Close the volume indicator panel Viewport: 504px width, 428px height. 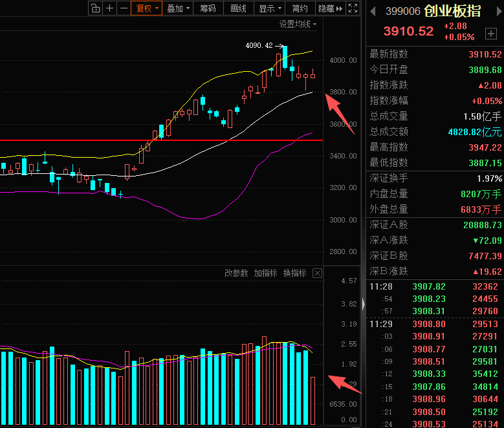click(317, 273)
